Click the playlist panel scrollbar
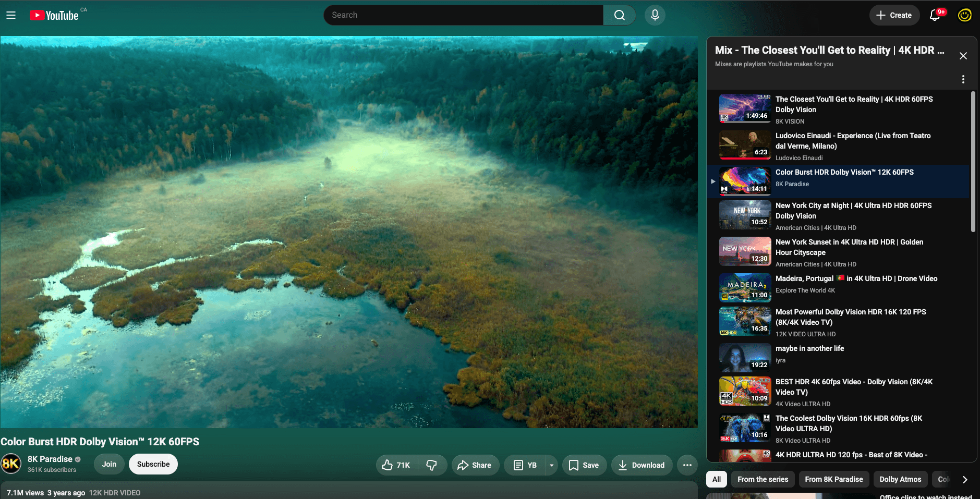 click(973, 162)
